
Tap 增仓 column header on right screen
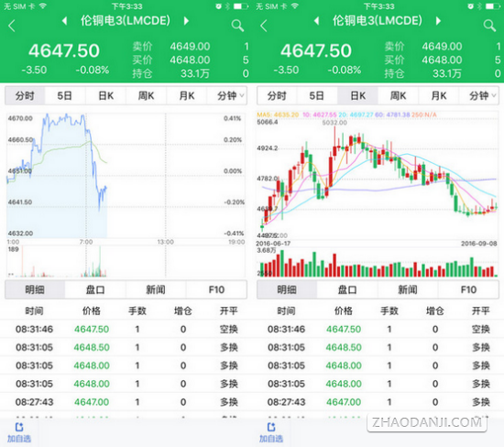(435, 311)
